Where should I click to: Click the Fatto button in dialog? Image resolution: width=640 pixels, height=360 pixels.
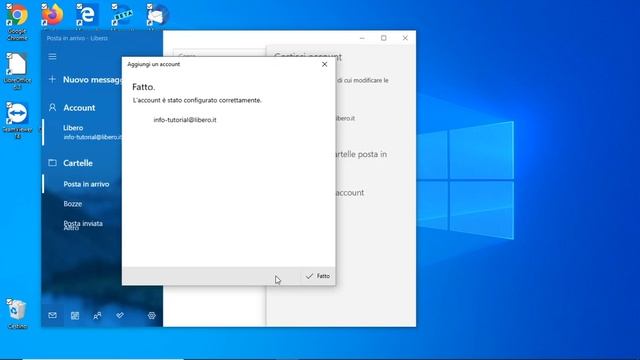(x=318, y=276)
